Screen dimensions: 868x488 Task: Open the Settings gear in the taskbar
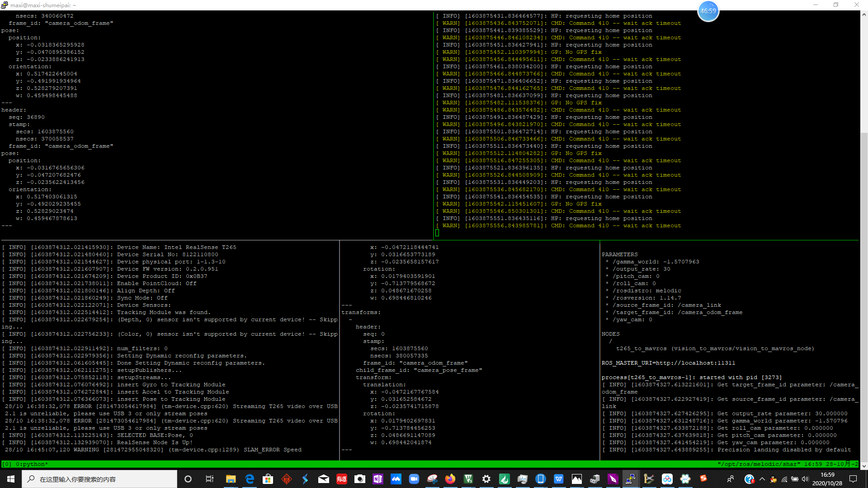486,479
